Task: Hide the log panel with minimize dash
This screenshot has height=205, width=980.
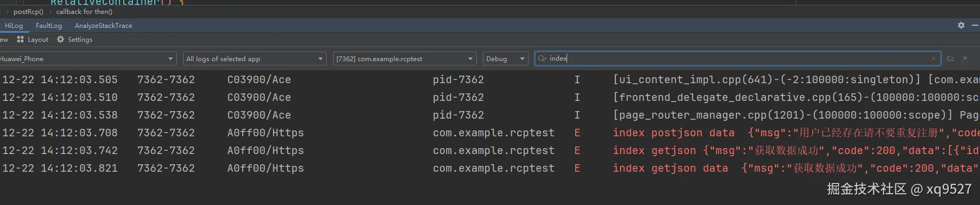Action: (x=975, y=25)
